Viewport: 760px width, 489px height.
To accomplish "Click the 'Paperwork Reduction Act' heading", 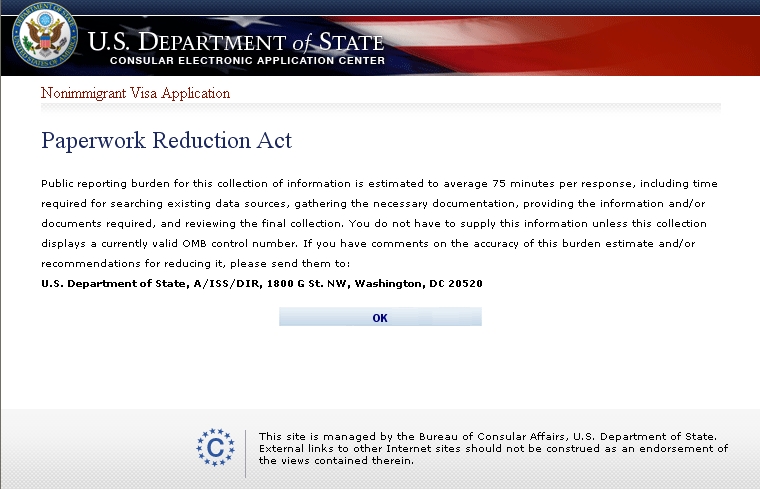I will tap(166, 141).
